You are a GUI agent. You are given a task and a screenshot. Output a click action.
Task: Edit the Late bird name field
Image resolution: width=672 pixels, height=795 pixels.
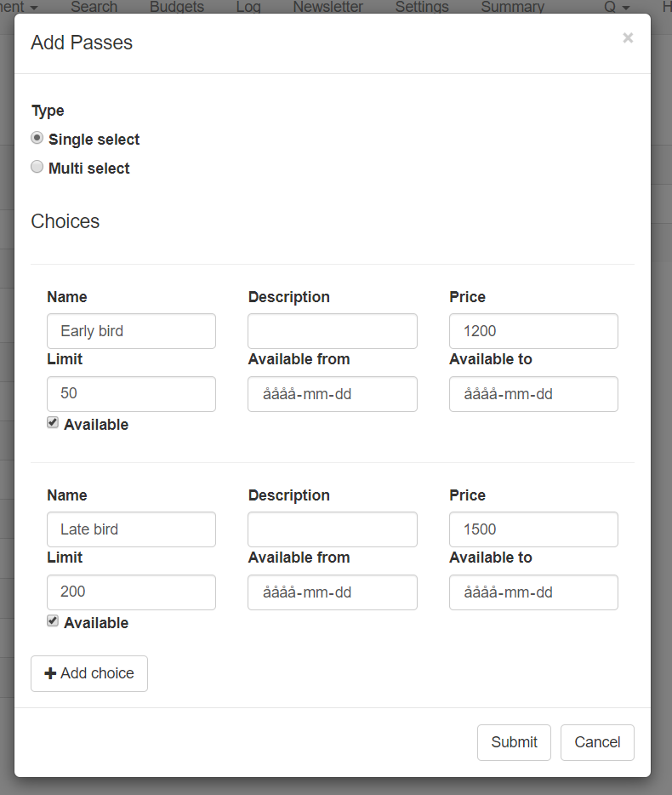(x=131, y=529)
